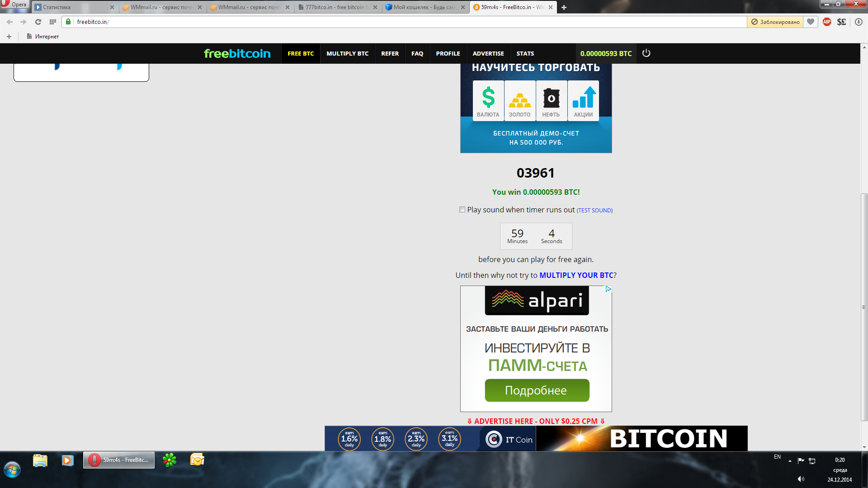Open the STATS menu item
This screenshot has width=868, height=488.
click(x=525, y=53)
